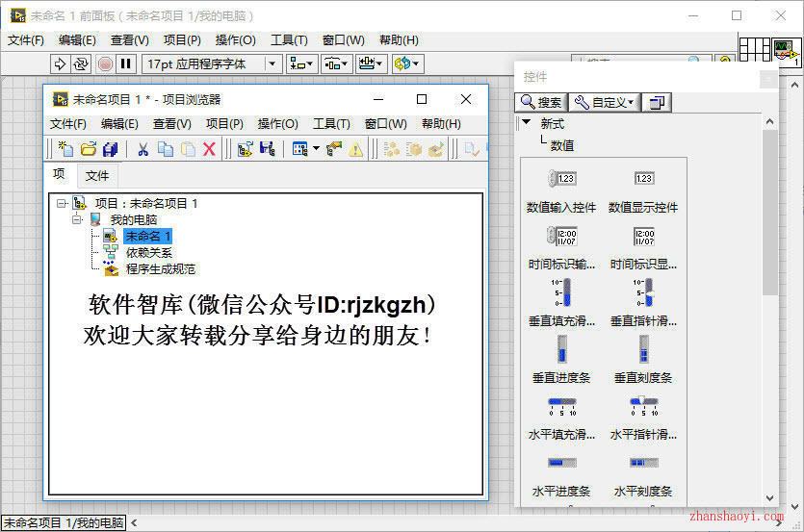Click Save All icon in project toolbar
804x532 pixels.
(x=110, y=149)
